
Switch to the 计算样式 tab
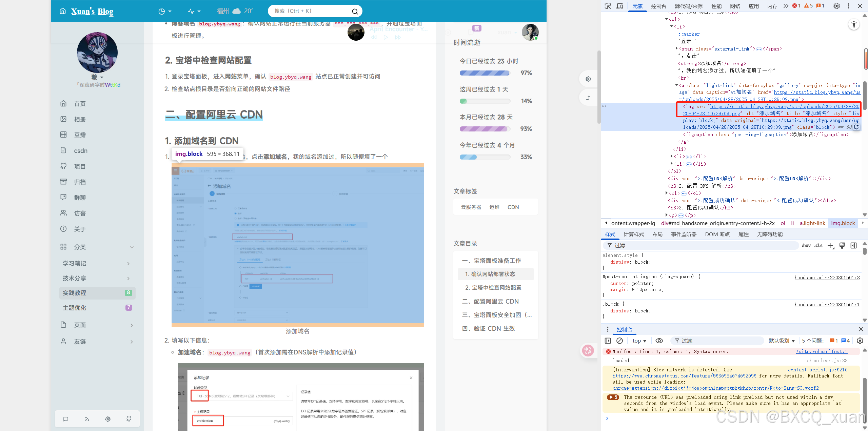coord(634,234)
